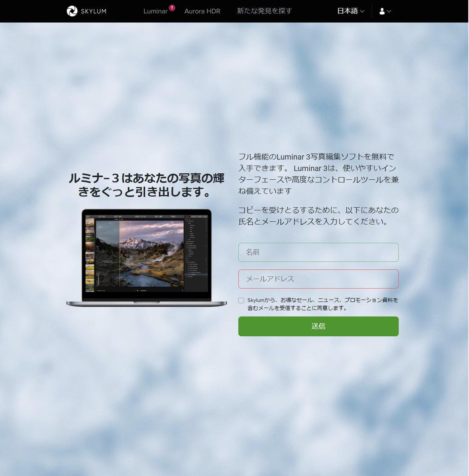Click the Skylum logo in the header
This screenshot has width=469, height=476.
point(86,11)
